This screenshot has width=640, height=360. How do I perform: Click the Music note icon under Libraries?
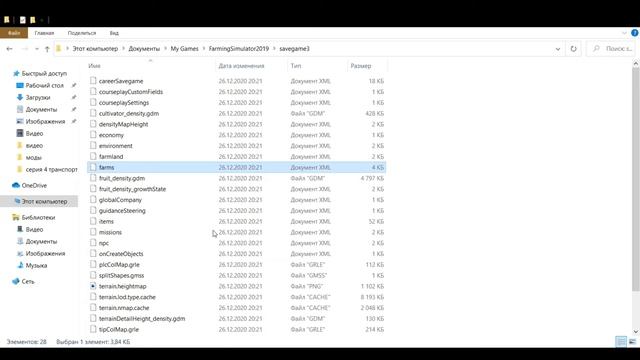pyautogui.click(x=20, y=265)
